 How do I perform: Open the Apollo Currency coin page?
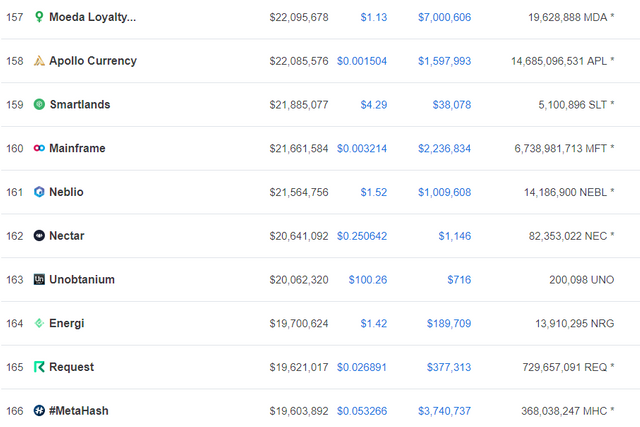93,61
